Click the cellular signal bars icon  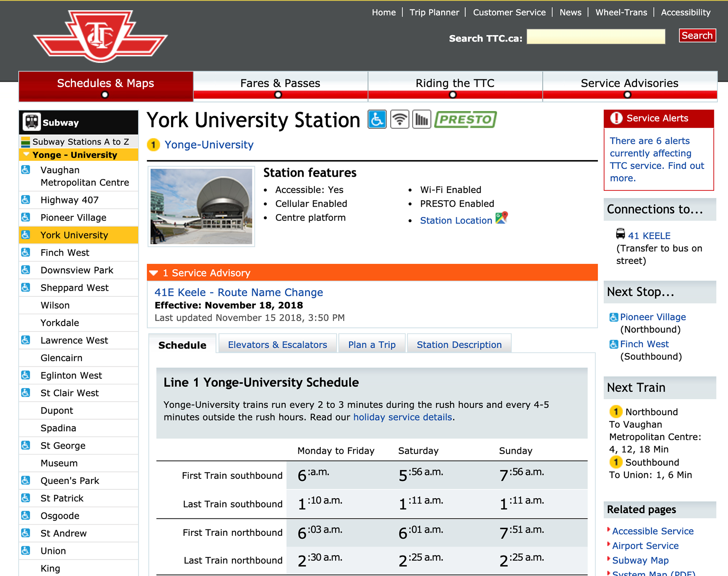(x=422, y=120)
